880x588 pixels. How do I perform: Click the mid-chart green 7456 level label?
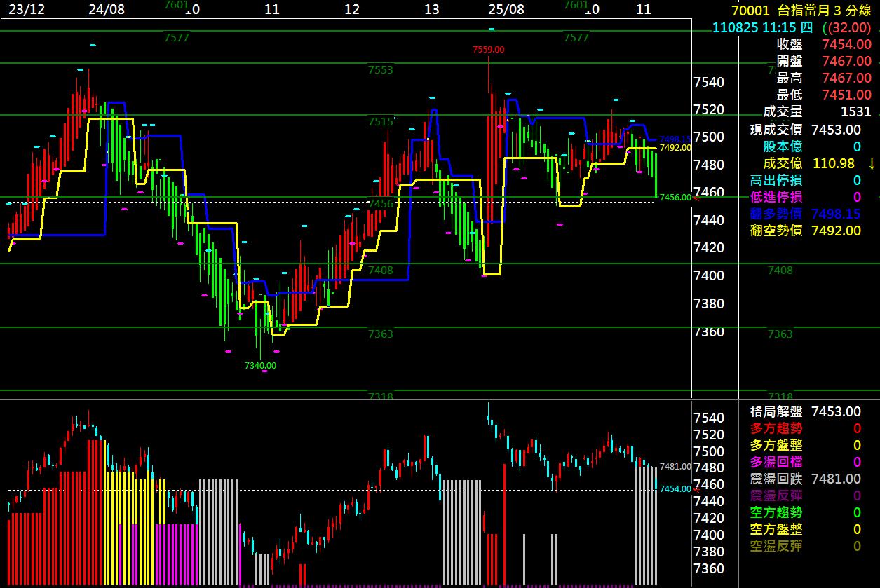click(381, 203)
